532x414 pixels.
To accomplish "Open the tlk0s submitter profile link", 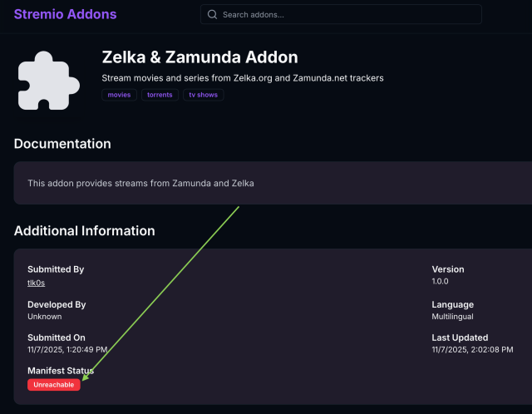I will (37, 283).
